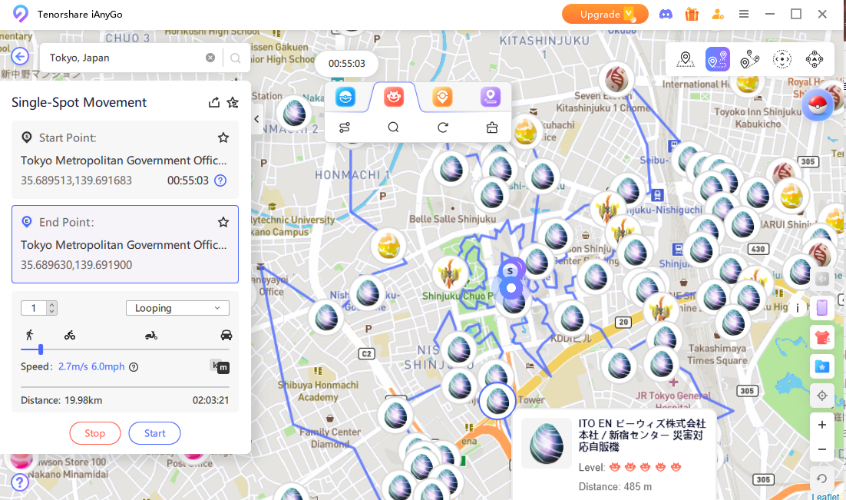Screen dimensions: 846x500
Task: Click the raid egg thumbnail in ITO EN popup
Action: [547, 443]
